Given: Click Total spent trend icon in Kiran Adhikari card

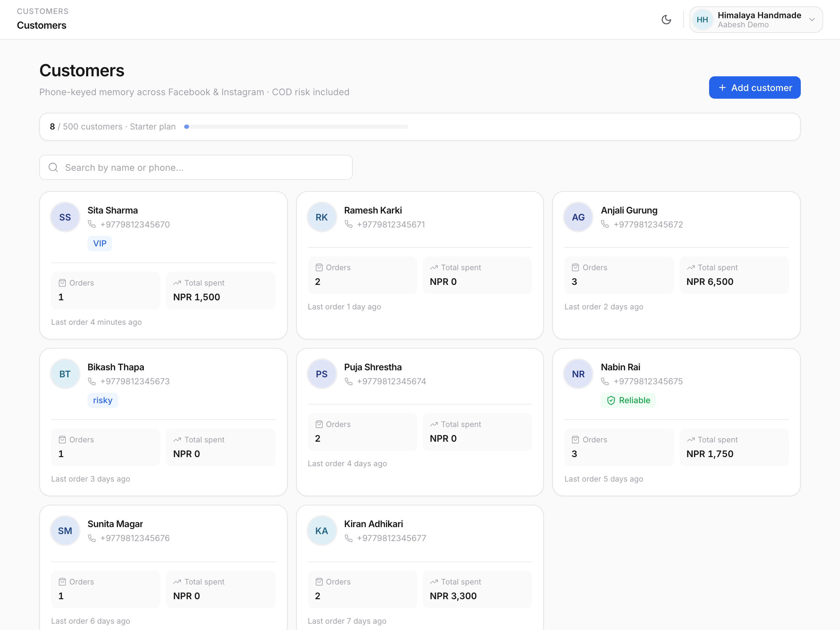Looking at the screenshot, I should coord(434,582).
